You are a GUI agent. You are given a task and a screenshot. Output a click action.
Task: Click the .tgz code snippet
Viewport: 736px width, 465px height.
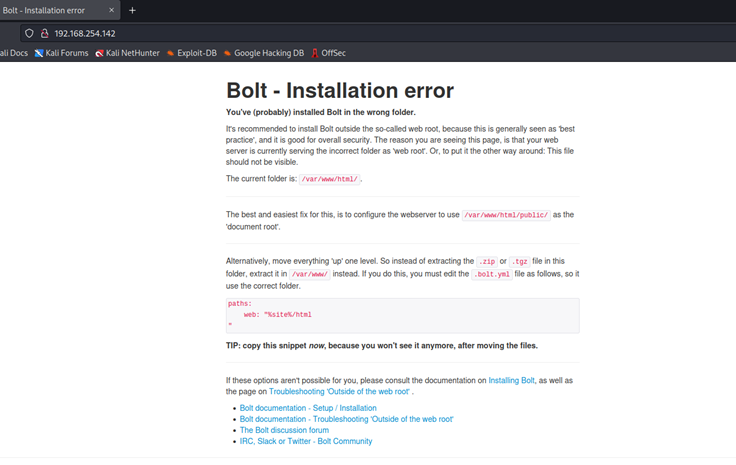pyautogui.click(x=520, y=261)
